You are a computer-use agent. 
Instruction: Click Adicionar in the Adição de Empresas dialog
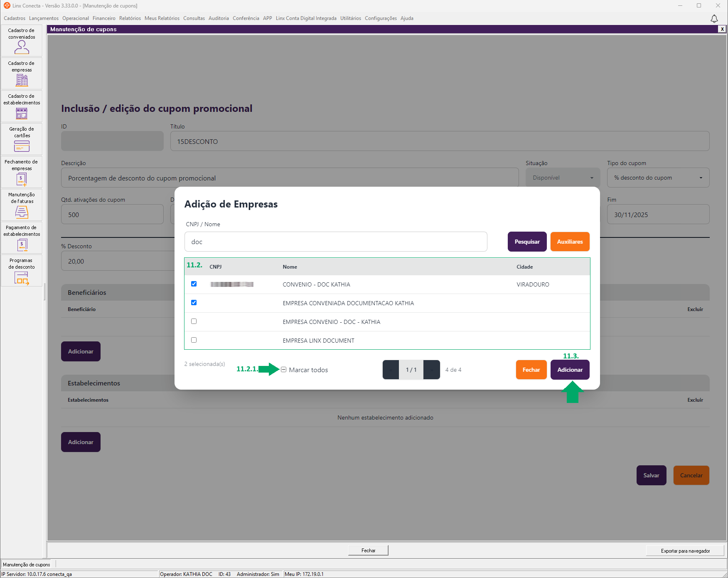tap(570, 370)
